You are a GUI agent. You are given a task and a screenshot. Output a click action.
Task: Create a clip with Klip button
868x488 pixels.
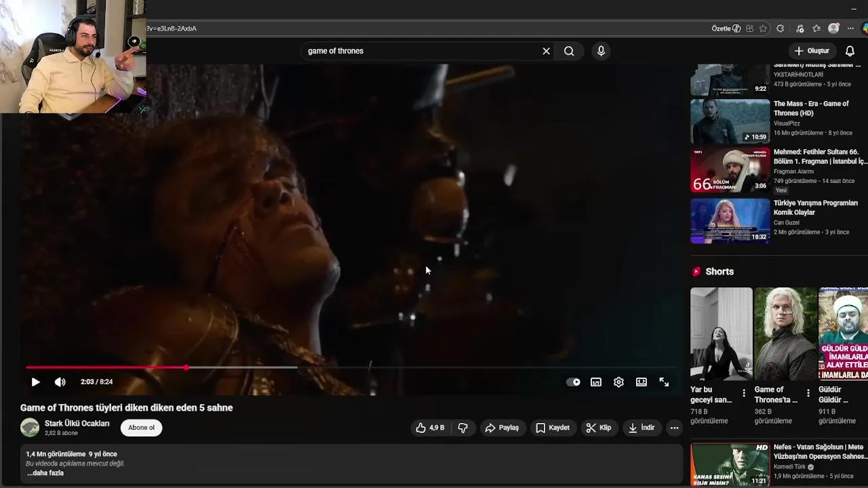coord(598,428)
